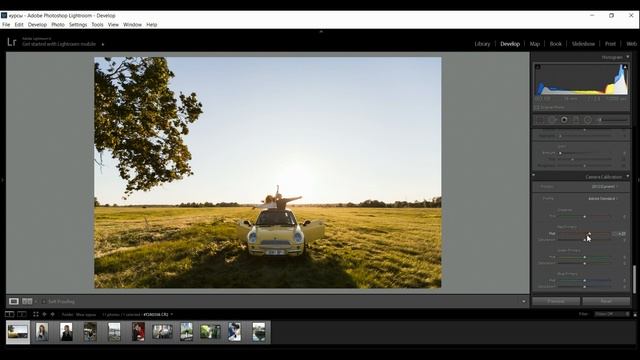Image resolution: width=640 pixels, height=360 pixels.
Task: Collapse the Camera Calibration panel
Action: (x=628, y=176)
